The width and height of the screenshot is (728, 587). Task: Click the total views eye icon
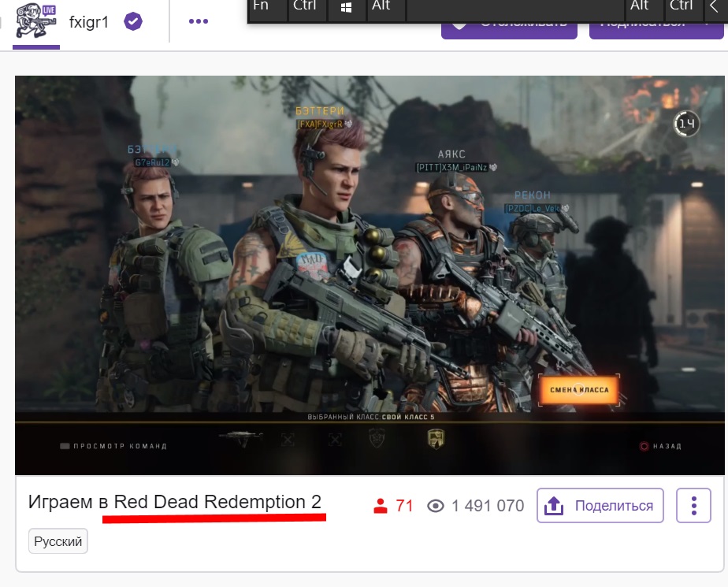436,507
